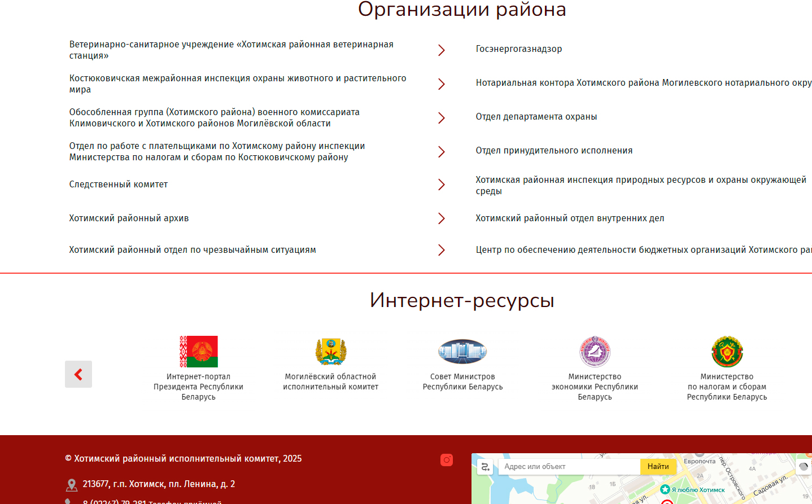Open Хотимский районный отдел внутренних дел

(x=570, y=218)
